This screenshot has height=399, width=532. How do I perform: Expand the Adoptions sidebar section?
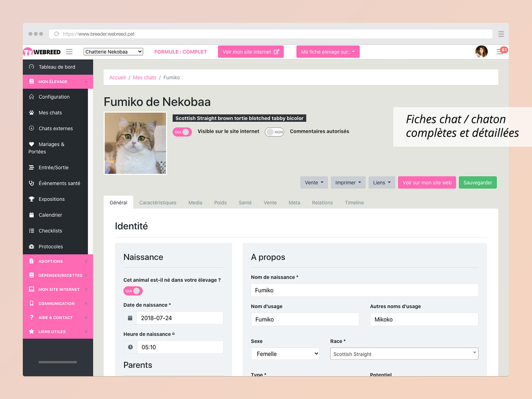(x=58, y=261)
